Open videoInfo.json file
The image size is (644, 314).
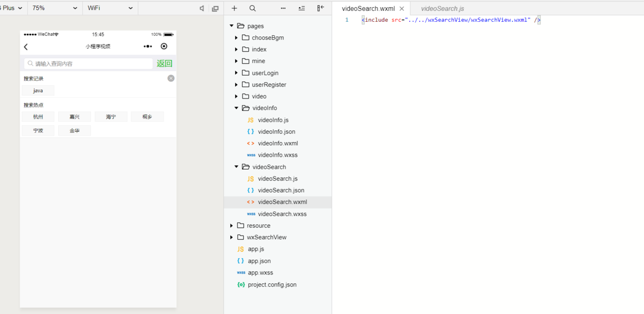[277, 132]
